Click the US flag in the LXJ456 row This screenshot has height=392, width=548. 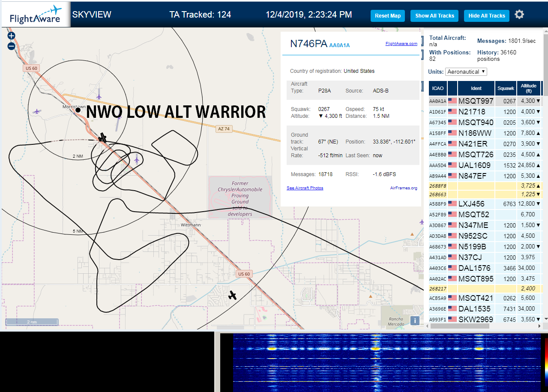tap(452, 204)
